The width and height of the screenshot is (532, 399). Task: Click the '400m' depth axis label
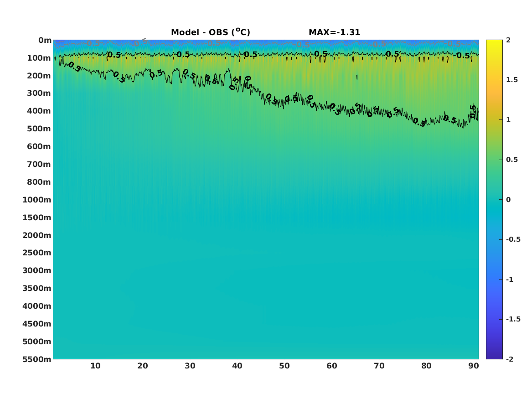tap(39, 111)
